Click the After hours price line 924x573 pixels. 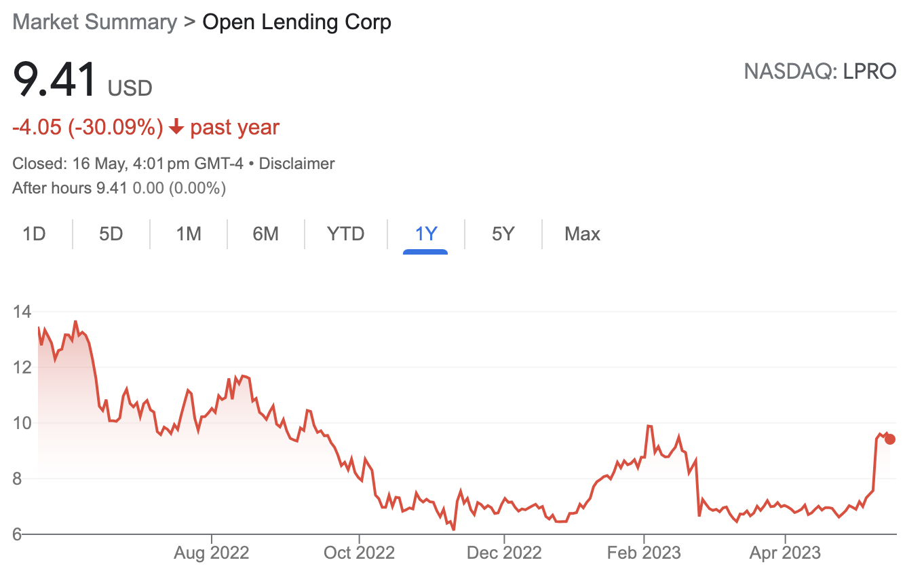pos(119,188)
